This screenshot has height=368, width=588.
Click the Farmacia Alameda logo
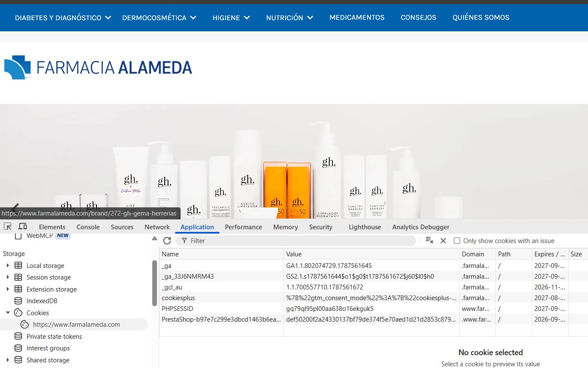98,67
